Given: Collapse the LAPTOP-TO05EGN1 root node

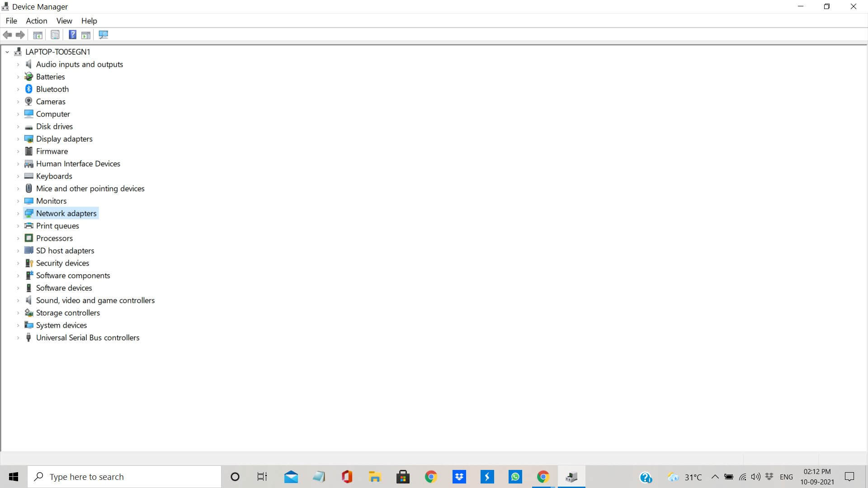Looking at the screenshot, I should [x=7, y=52].
